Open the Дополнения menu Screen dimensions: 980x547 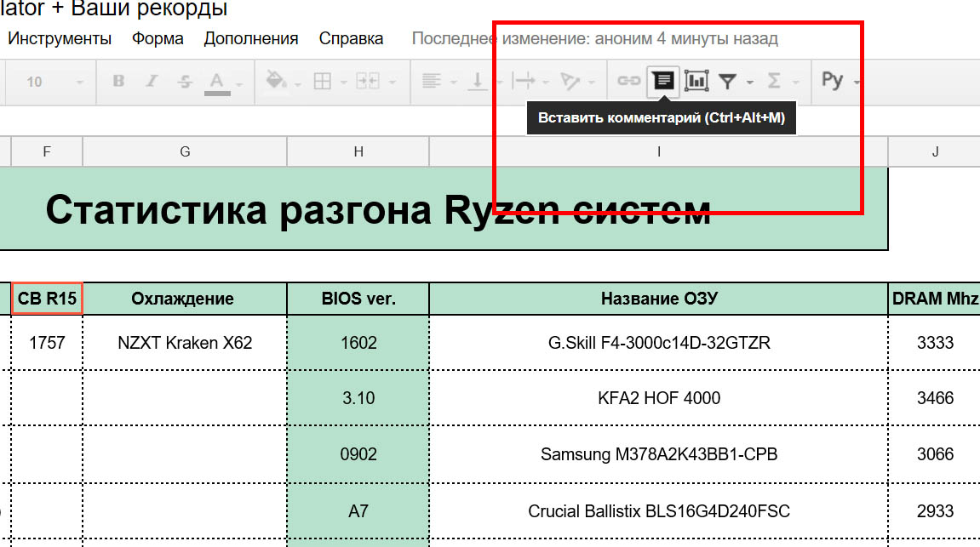(250, 39)
